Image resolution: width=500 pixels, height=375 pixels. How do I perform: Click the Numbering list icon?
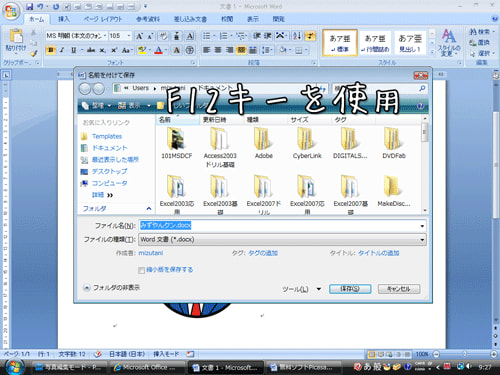(223, 36)
